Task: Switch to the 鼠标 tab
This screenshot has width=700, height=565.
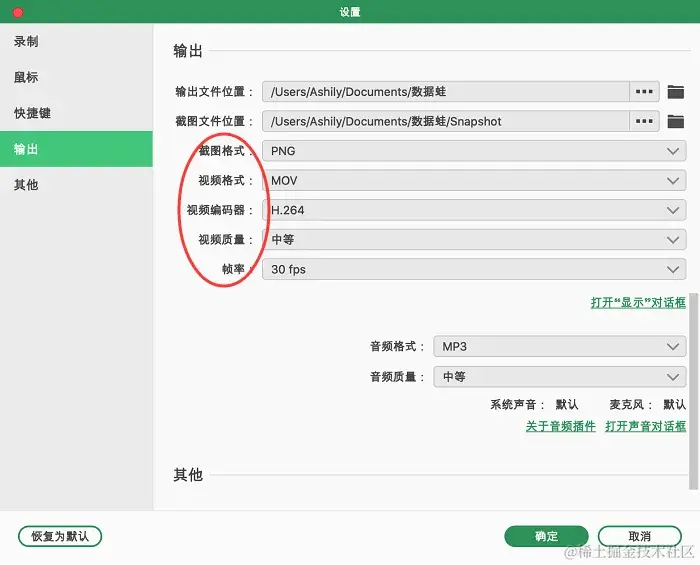Action: pyautogui.click(x=76, y=77)
